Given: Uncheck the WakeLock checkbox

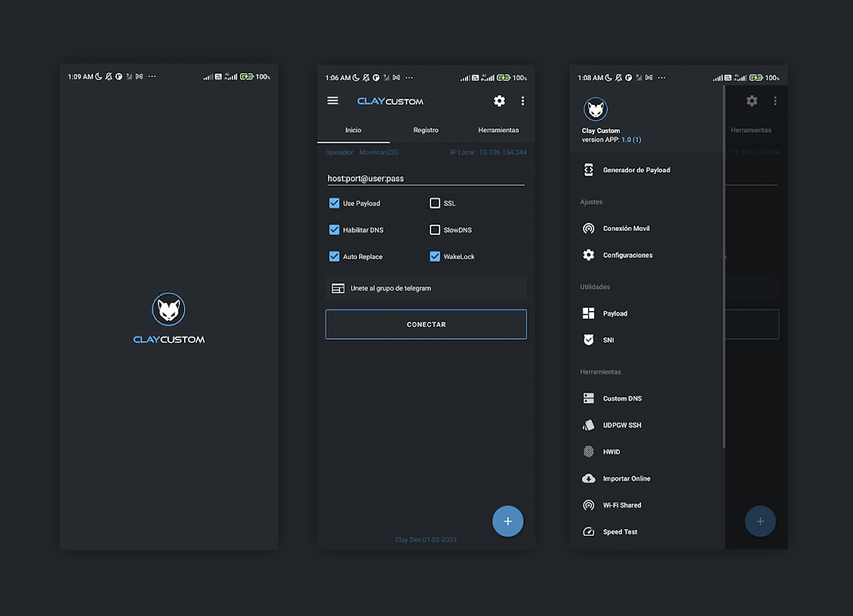Looking at the screenshot, I should pyautogui.click(x=435, y=256).
